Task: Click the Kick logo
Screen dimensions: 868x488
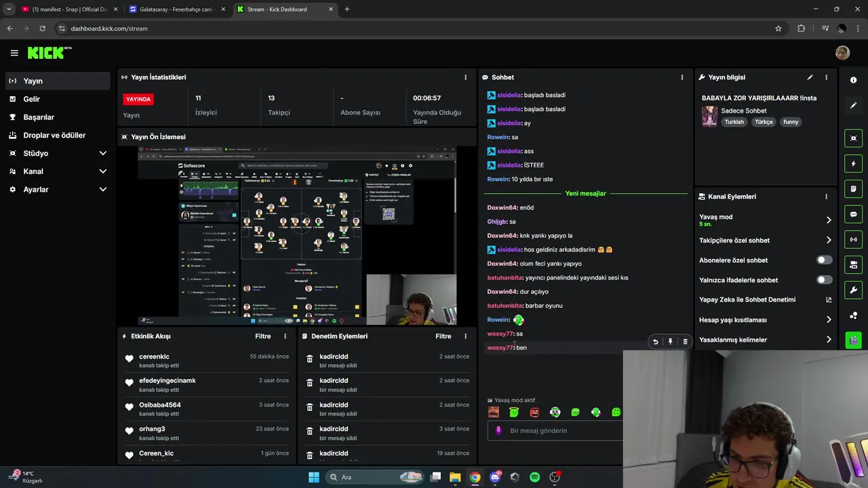Action: pos(49,53)
